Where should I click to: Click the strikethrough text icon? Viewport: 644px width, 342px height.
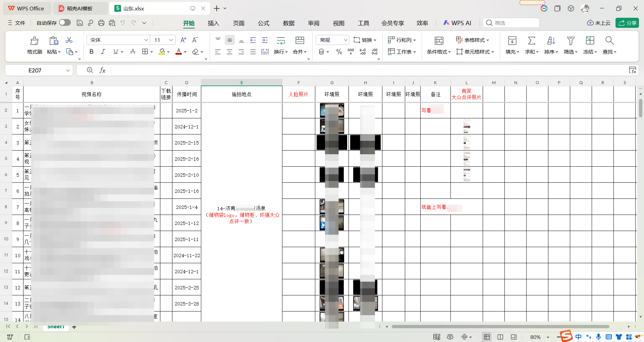point(133,52)
